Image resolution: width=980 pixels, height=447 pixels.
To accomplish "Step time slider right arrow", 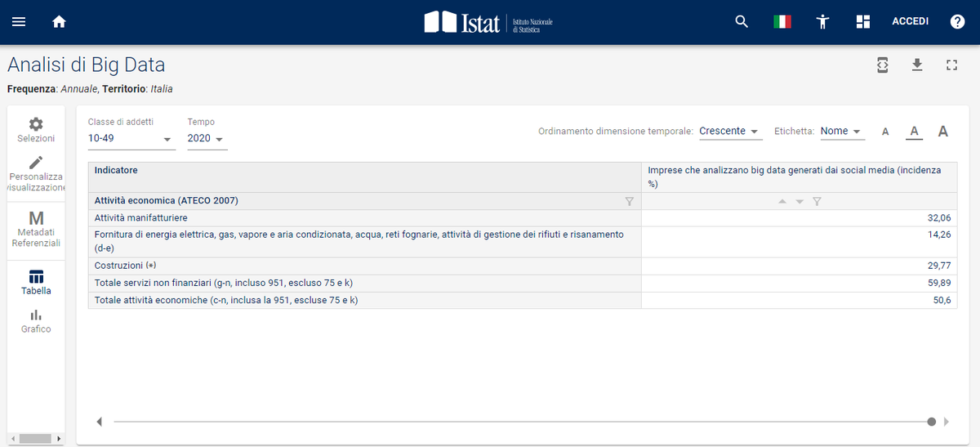I will pos(947,422).
